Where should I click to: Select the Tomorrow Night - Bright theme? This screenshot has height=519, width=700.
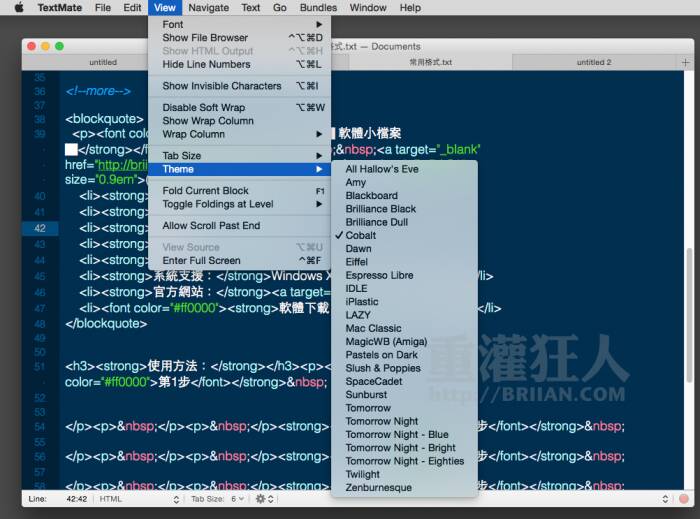404,448
